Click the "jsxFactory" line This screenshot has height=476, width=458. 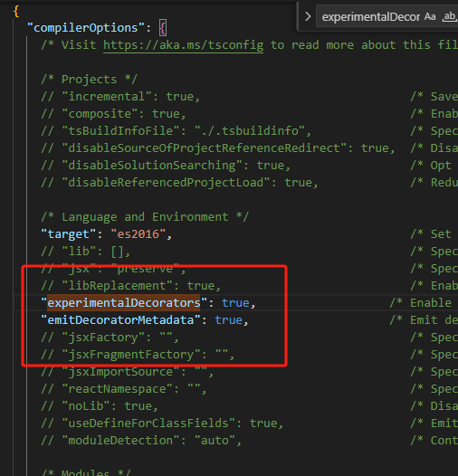coord(110,338)
